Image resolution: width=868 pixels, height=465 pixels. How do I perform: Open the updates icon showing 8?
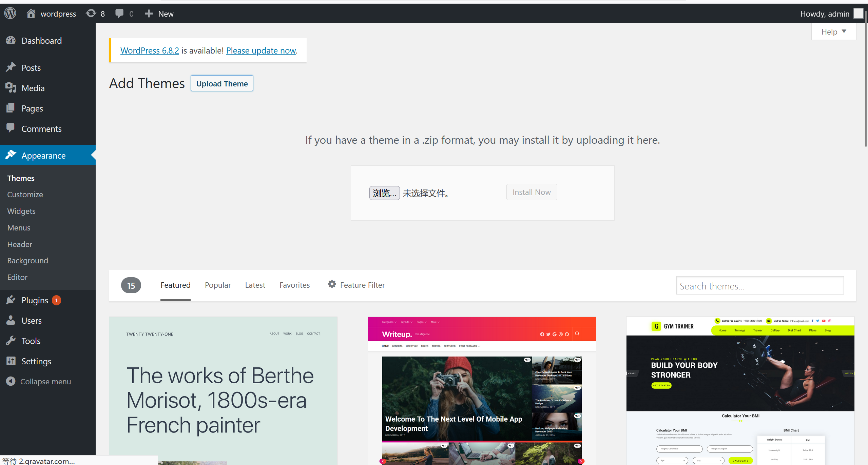click(91, 14)
